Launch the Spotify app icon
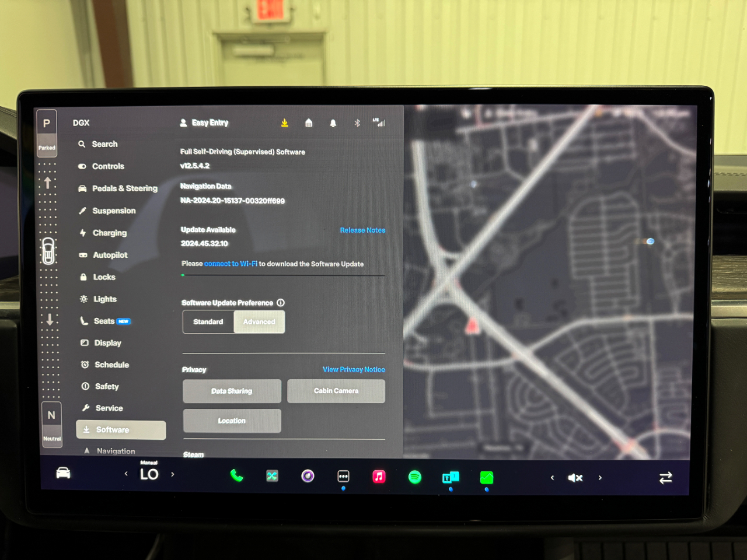The width and height of the screenshot is (747, 560). pyautogui.click(x=414, y=477)
